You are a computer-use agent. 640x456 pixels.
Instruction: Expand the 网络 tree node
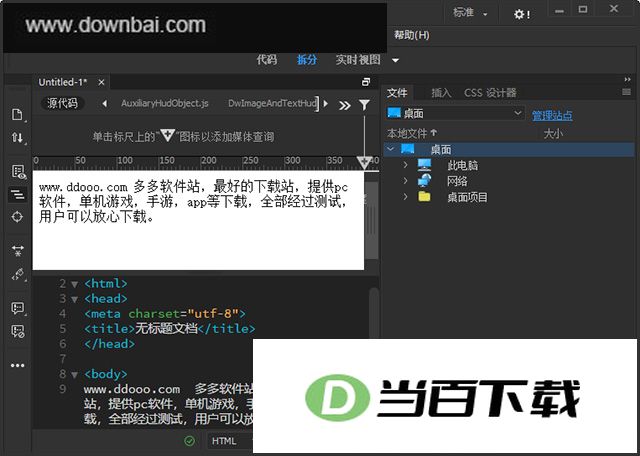click(x=405, y=181)
